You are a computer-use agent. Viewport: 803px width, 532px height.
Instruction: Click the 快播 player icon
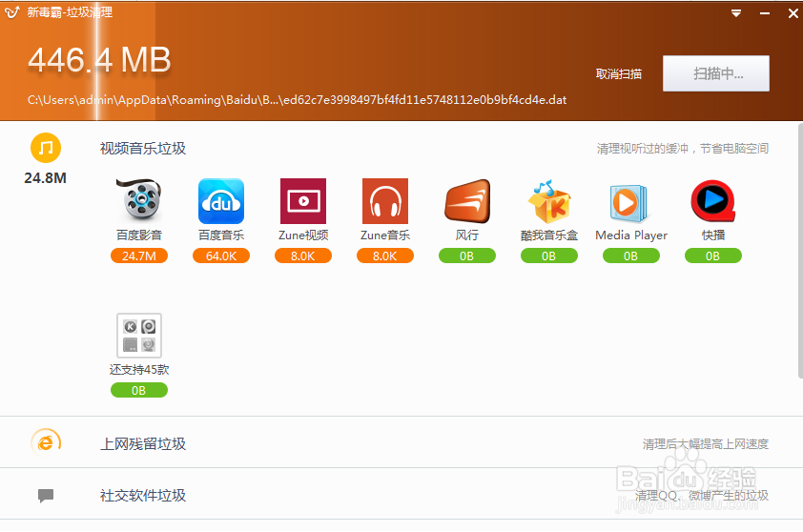click(712, 201)
